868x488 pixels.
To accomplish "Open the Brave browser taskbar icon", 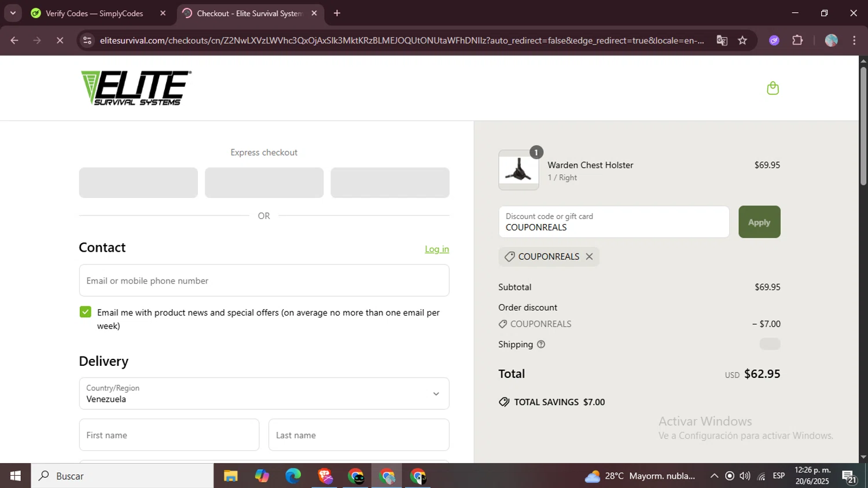I will tap(325, 476).
